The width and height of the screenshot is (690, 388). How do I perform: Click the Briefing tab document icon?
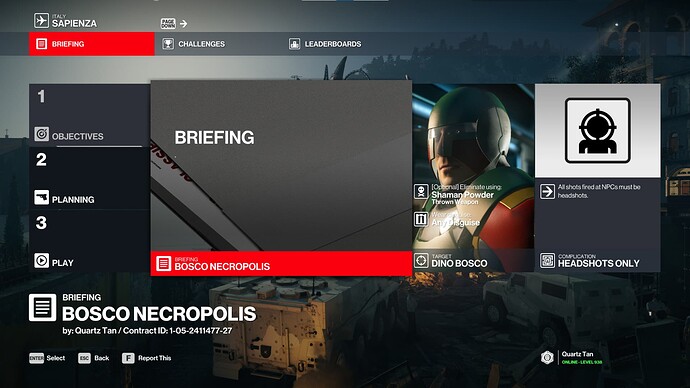coord(41,44)
